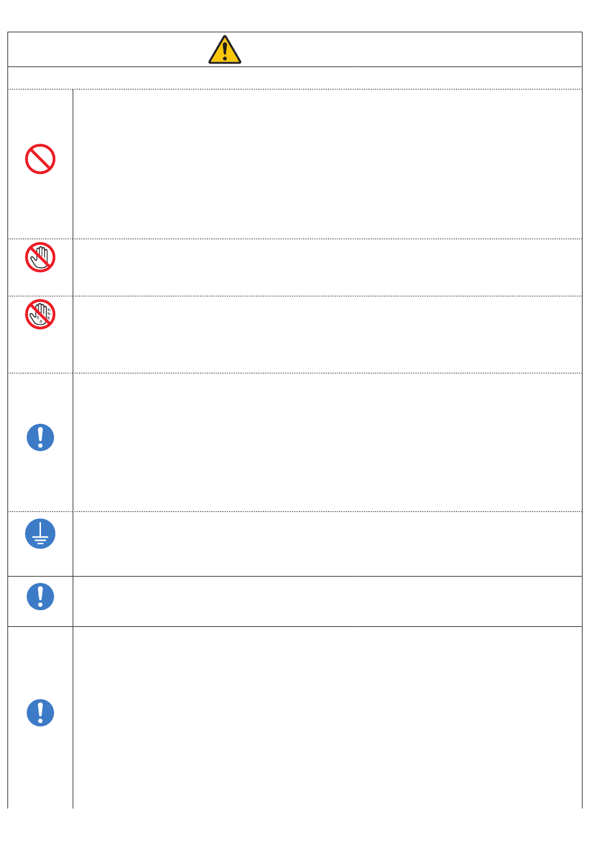The width and height of the screenshot is (590, 868).
Task: Click blank cell beside do-not-touch hand icon
Action: [x=327, y=267]
